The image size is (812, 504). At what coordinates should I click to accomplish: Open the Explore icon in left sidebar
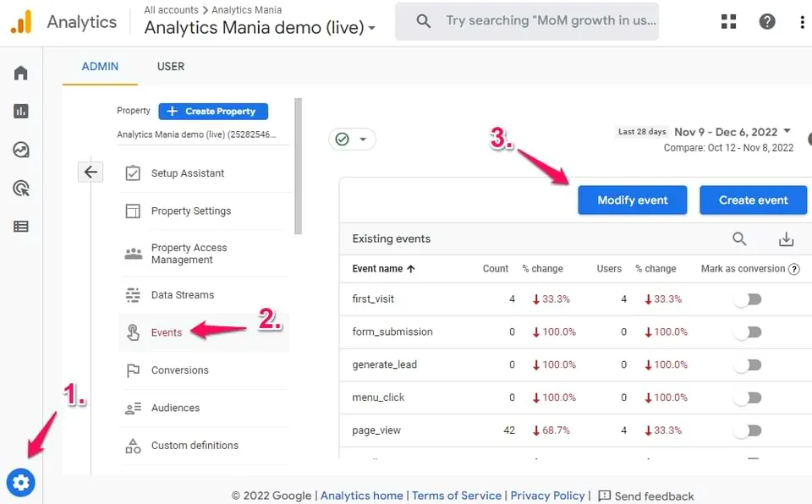click(x=20, y=150)
